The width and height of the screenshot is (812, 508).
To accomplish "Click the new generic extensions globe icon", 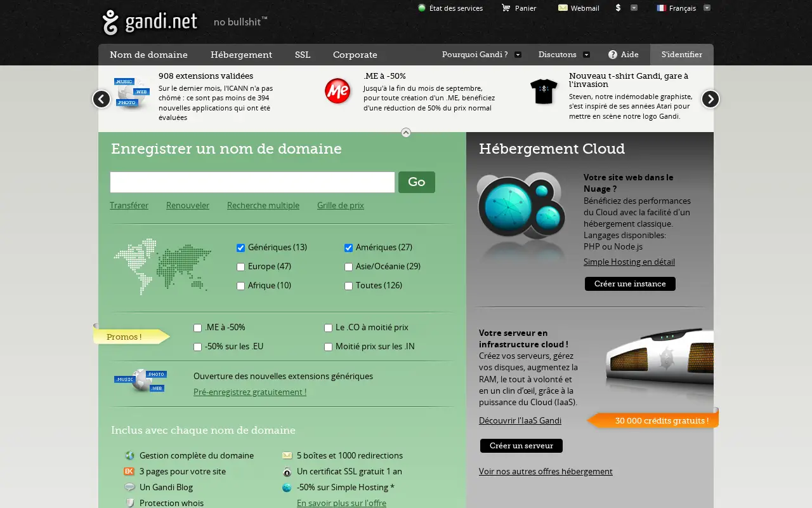I will [x=140, y=380].
